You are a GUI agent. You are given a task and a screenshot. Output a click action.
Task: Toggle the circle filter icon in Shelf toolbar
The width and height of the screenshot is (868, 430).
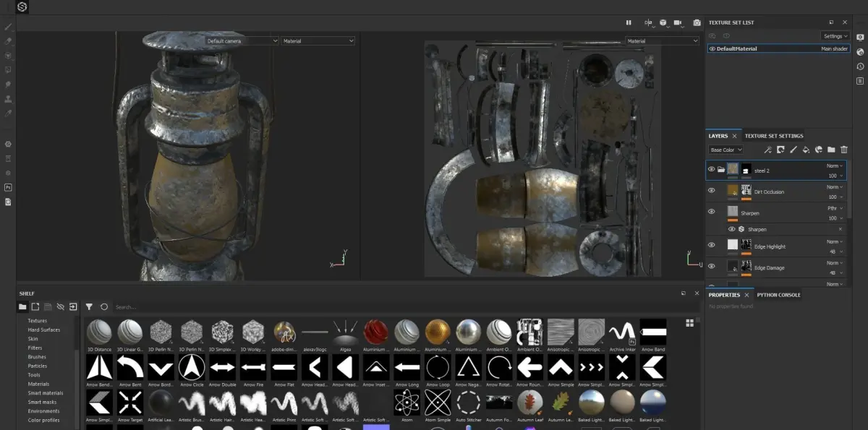(104, 306)
